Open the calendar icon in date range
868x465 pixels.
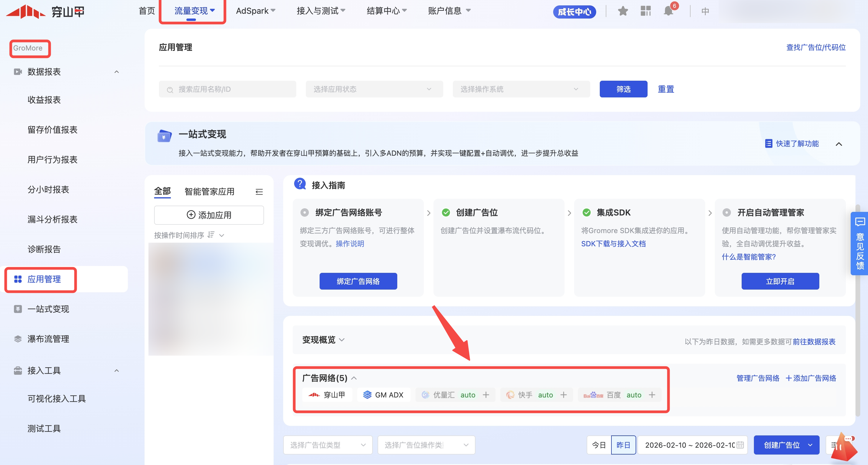pos(740,445)
